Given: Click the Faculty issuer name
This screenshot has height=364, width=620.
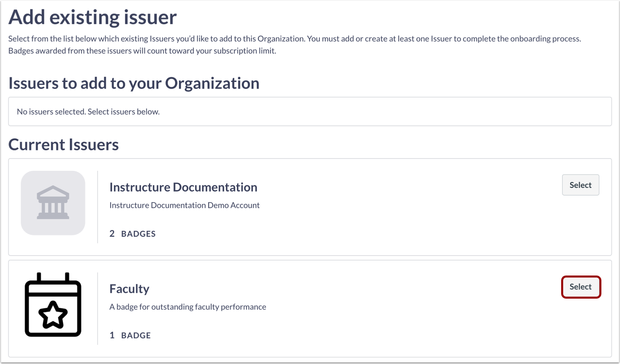Looking at the screenshot, I should [x=129, y=289].
